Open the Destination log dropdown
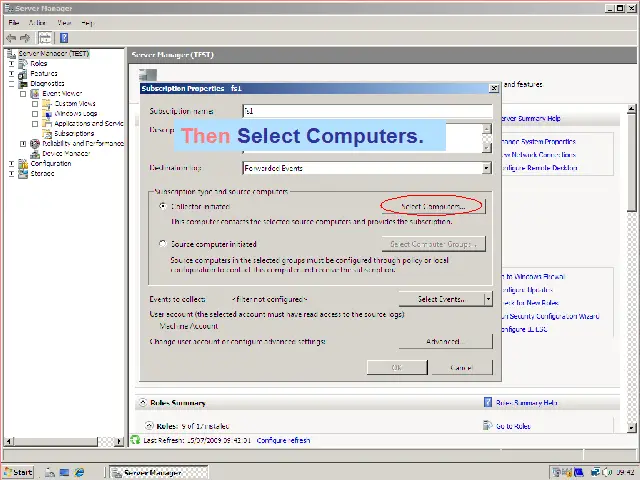The width and height of the screenshot is (640, 480). tap(486, 168)
